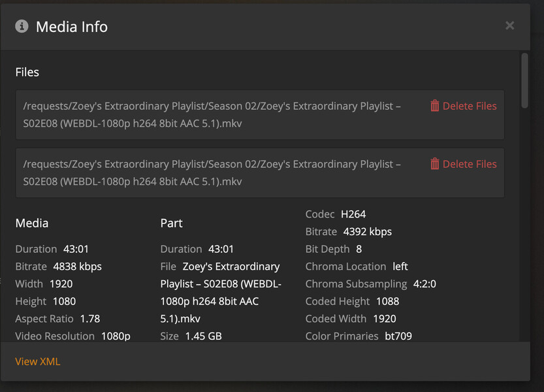Click the info icon beside Media Info title
This screenshot has height=392, width=544.
[x=22, y=26]
